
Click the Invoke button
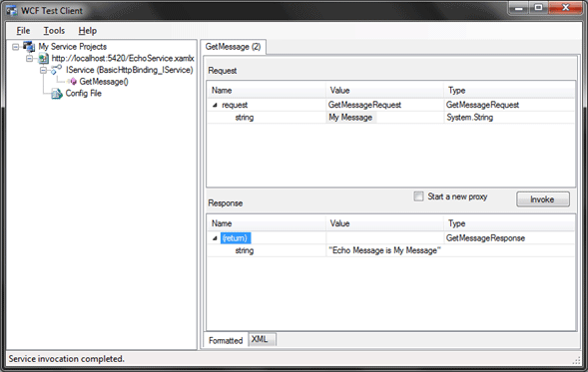(x=543, y=199)
